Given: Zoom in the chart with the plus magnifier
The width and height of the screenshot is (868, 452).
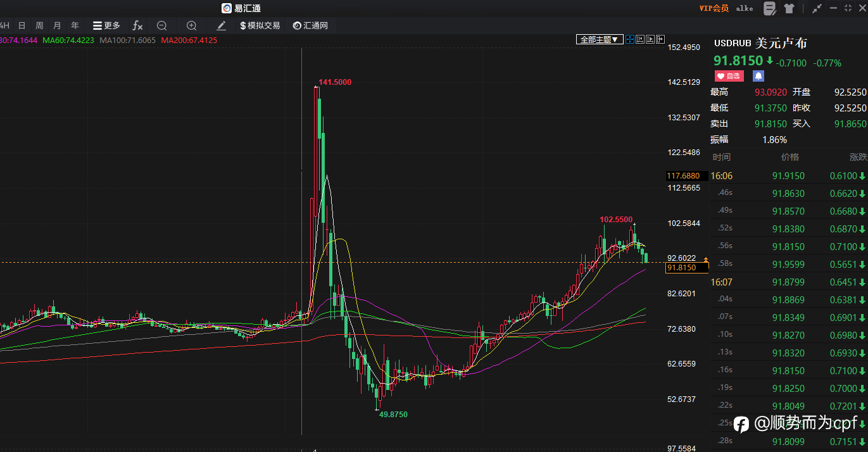Looking at the screenshot, I should tap(192, 25).
